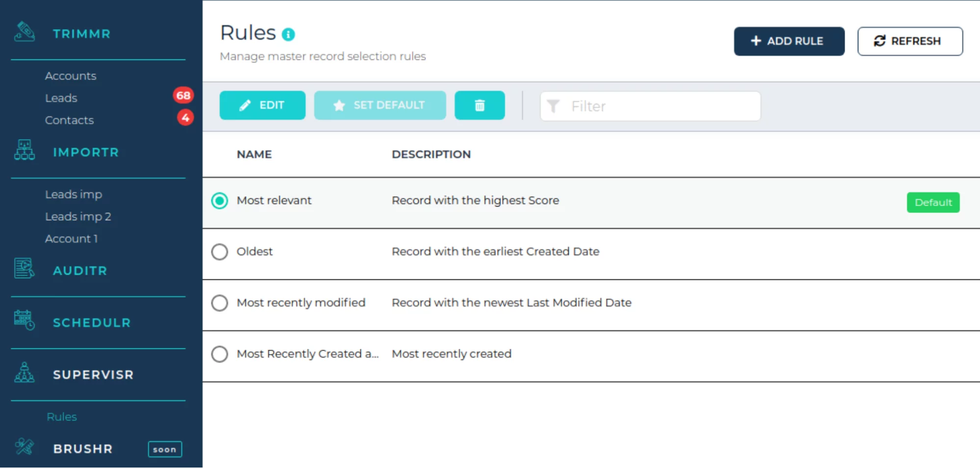Open the IMPORTR section
Screen dimensions: 980x468
tap(86, 152)
